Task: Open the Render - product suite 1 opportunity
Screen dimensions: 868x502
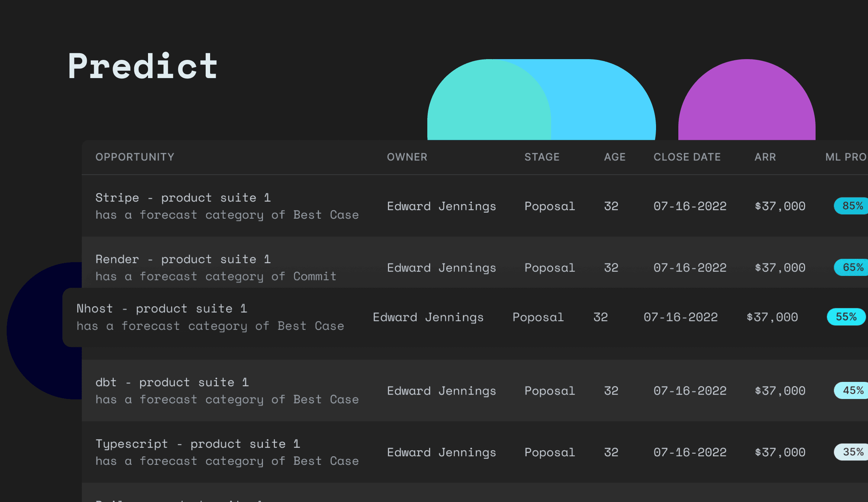Action: click(x=183, y=259)
